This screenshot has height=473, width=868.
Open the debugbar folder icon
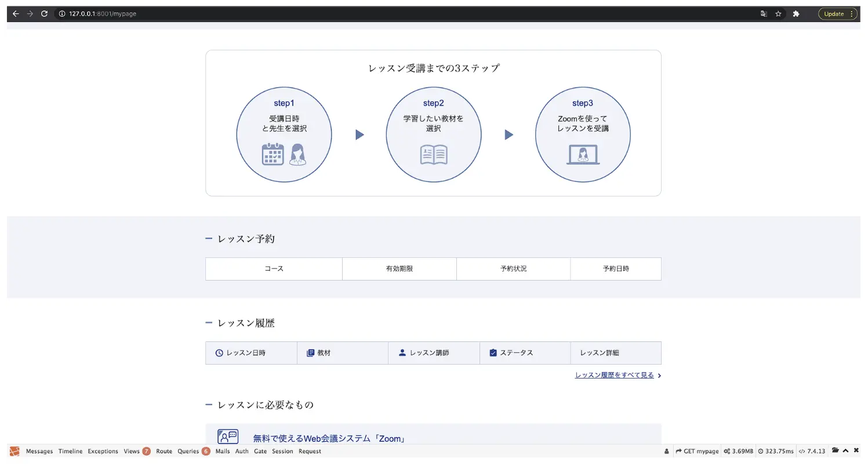pyautogui.click(x=835, y=450)
